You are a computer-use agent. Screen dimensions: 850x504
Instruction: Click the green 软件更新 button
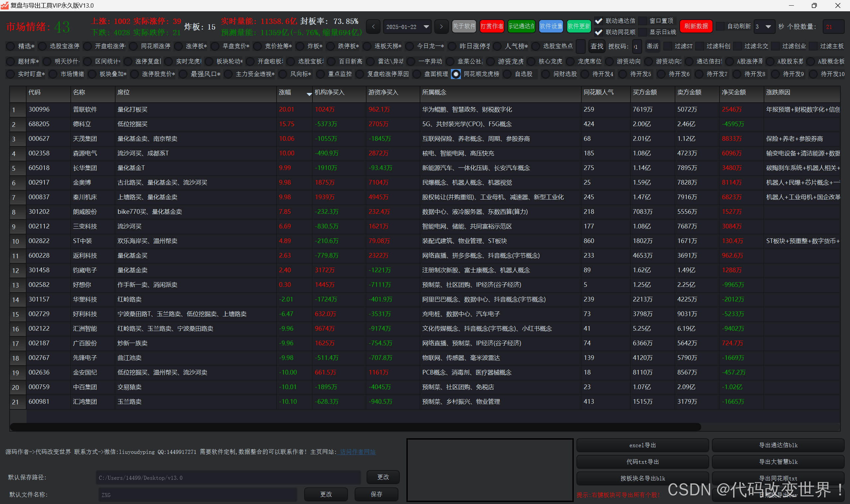point(579,26)
